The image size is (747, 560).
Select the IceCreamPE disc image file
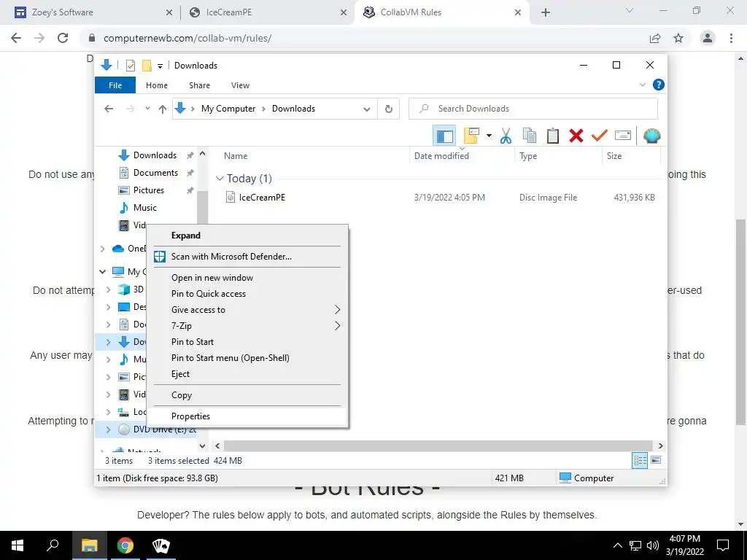pyautogui.click(x=262, y=198)
